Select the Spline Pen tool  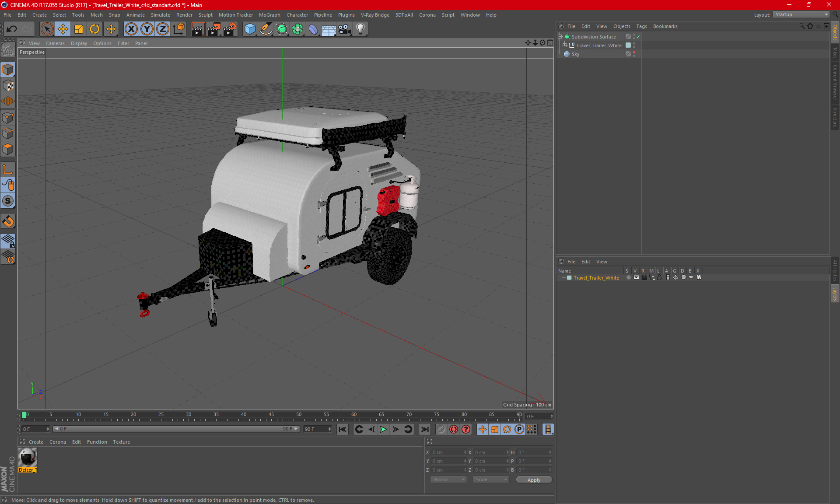[266, 29]
